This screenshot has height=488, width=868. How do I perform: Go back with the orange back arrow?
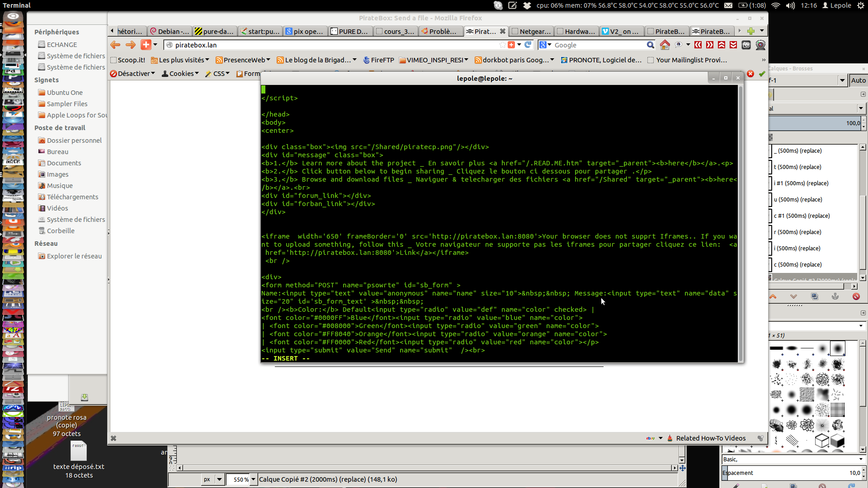point(116,45)
